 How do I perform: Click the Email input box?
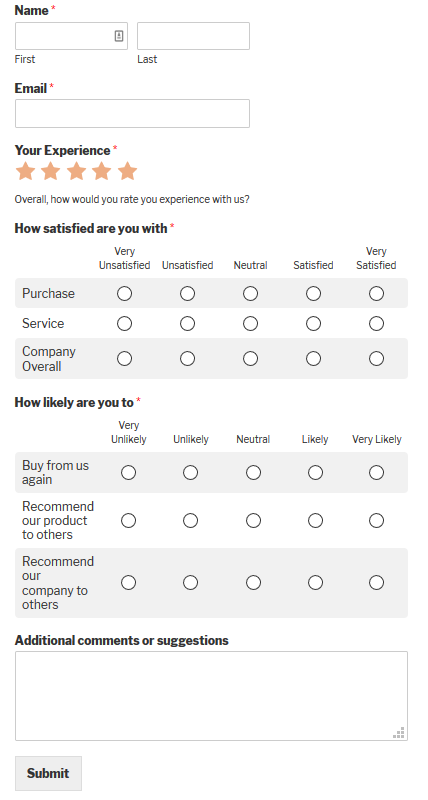tap(133, 113)
